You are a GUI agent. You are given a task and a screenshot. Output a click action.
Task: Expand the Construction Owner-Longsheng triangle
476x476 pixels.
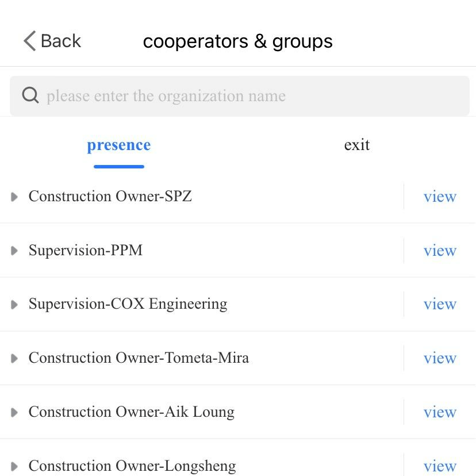(x=14, y=466)
